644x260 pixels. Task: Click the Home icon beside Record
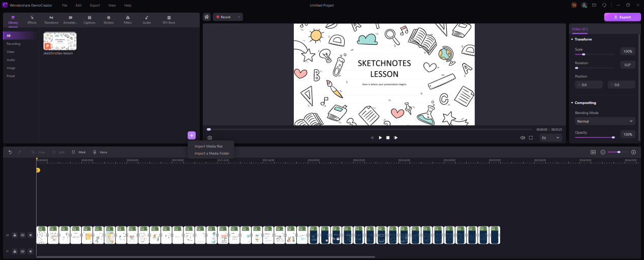(x=207, y=17)
